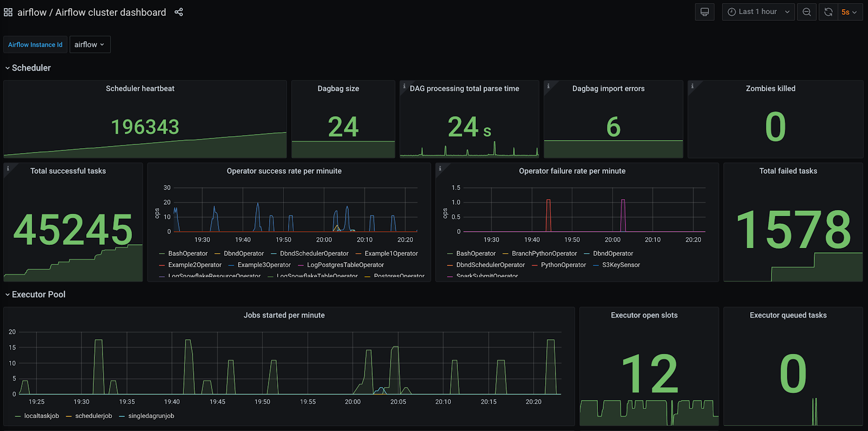Open DAG processing total parse time title
Screen dimensions: 868x431
click(464, 88)
